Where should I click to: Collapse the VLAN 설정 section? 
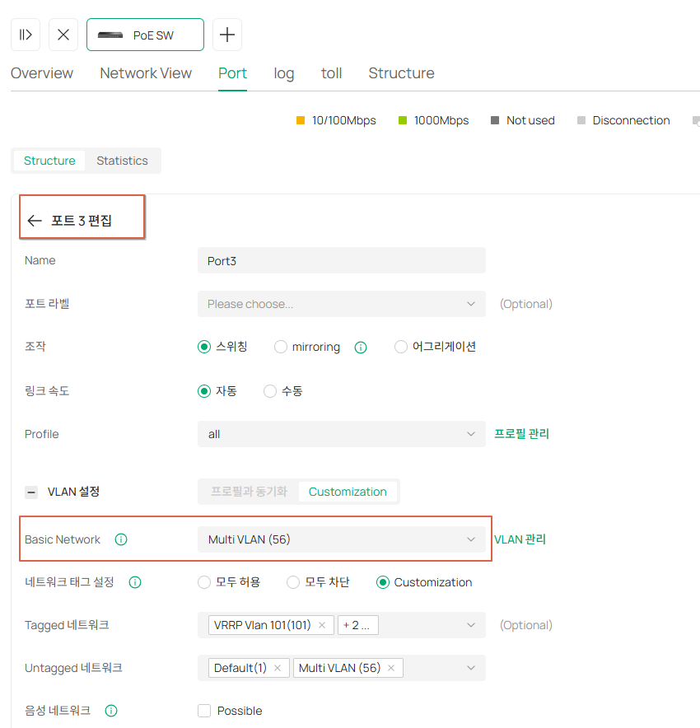point(31,492)
